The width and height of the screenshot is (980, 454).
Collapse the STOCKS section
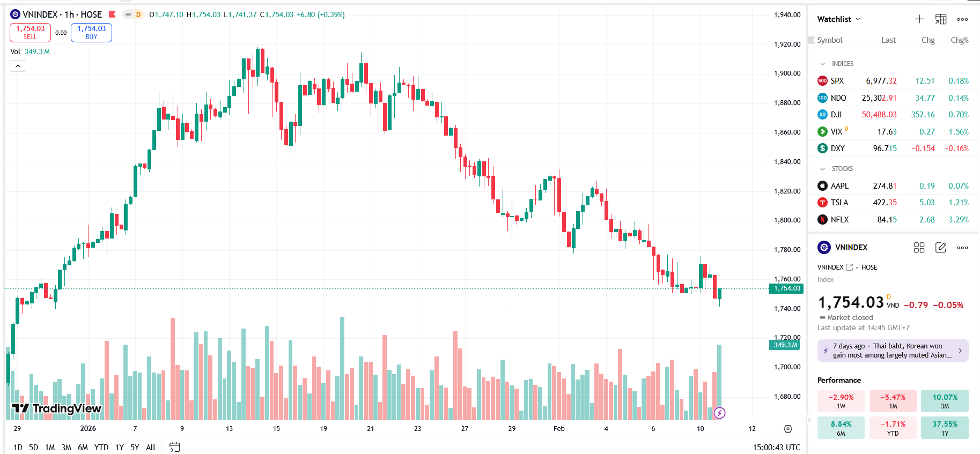click(822, 168)
